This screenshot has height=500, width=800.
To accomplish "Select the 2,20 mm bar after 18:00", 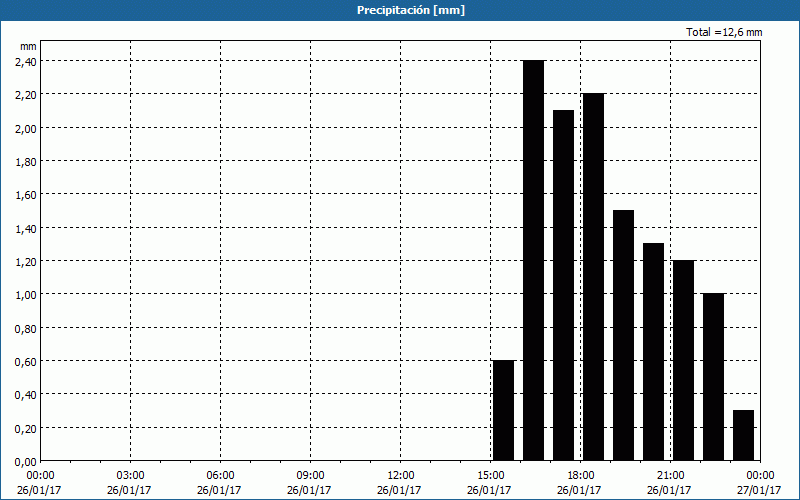I will (x=594, y=277).
